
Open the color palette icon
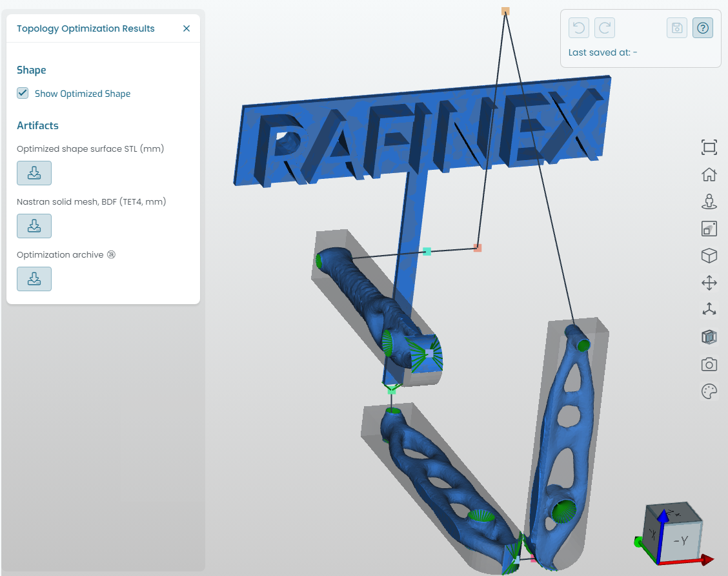pos(709,391)
